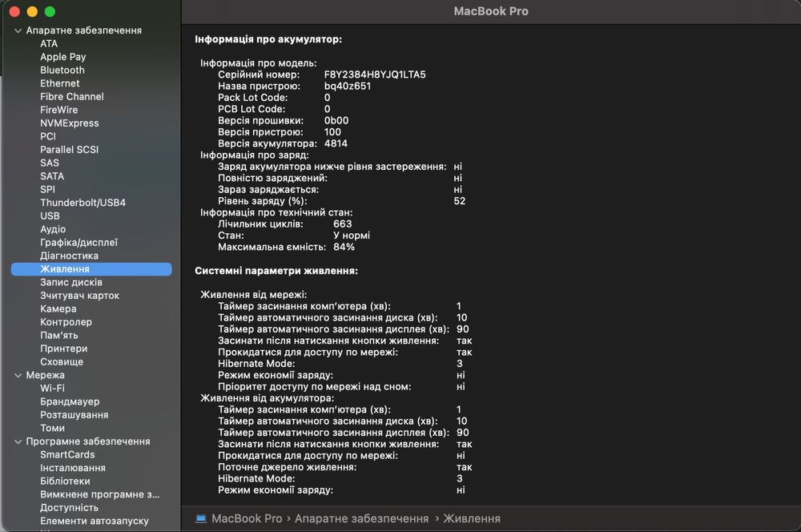801x532 pixels.
Task: Open Пам'ять information
Action: (x=58, y=337)
